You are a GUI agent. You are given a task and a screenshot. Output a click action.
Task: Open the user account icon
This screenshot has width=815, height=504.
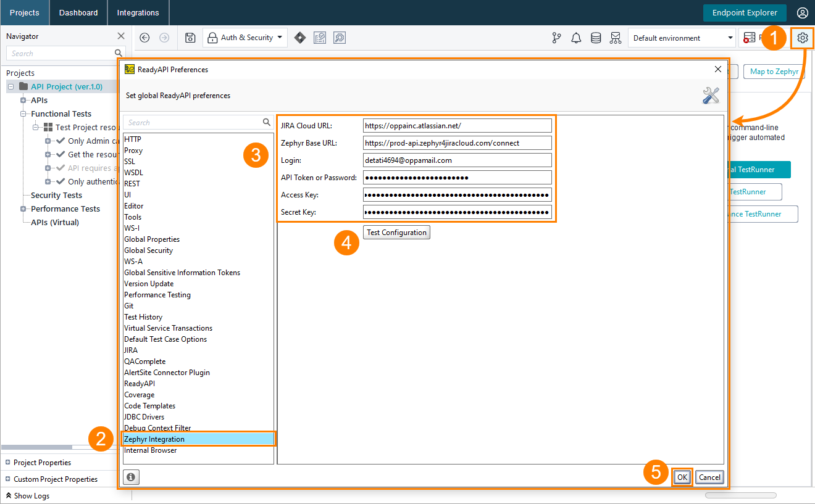tap(802, 13)
